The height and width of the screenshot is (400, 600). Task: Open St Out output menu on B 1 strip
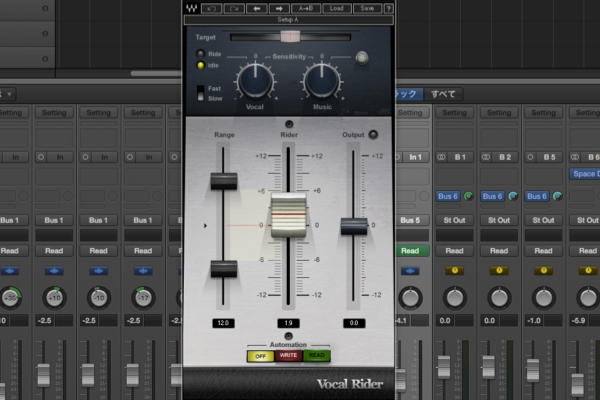click(x=454, y=220)
